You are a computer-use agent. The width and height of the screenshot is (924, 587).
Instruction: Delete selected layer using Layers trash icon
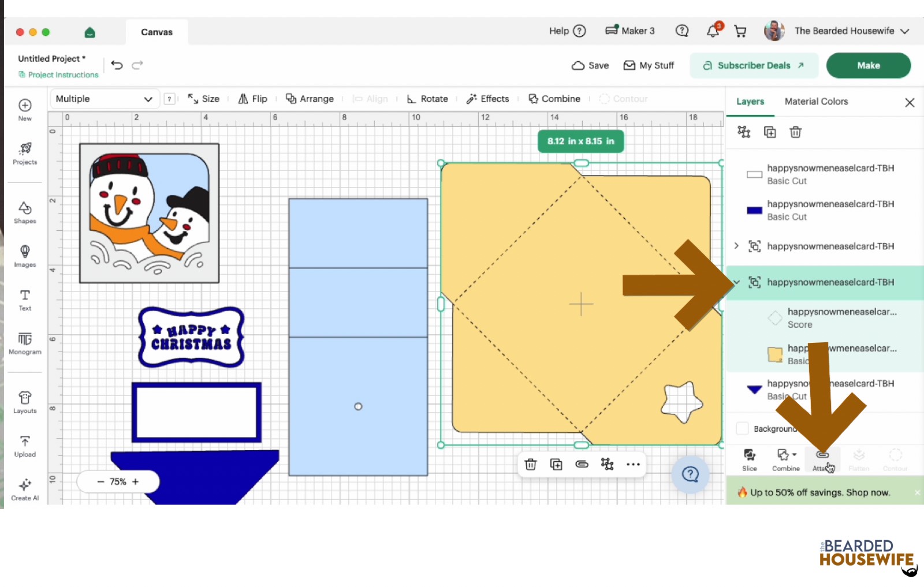coord(795,132)
